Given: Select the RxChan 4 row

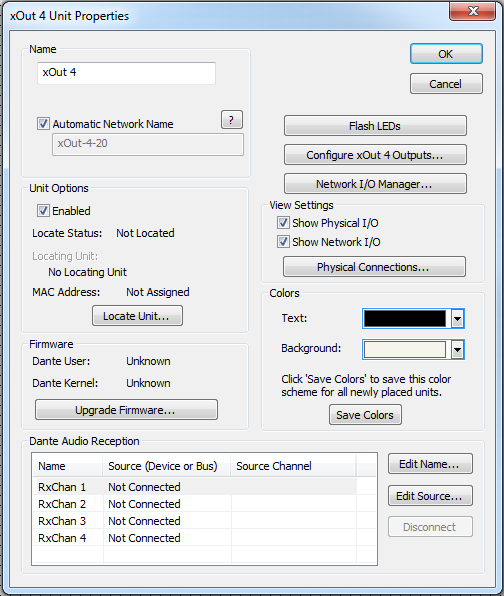Looking at the screenshot, I should tap(195, 538).
